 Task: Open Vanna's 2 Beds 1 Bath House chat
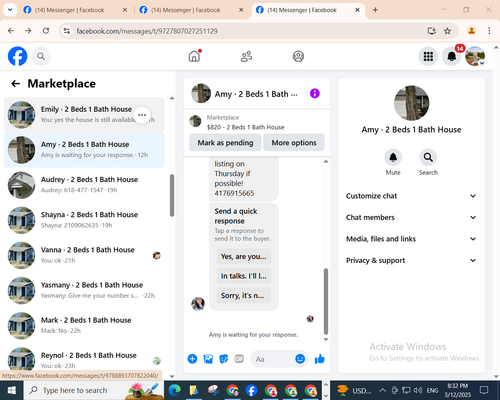pyautogui.click(x=84, y=255)
